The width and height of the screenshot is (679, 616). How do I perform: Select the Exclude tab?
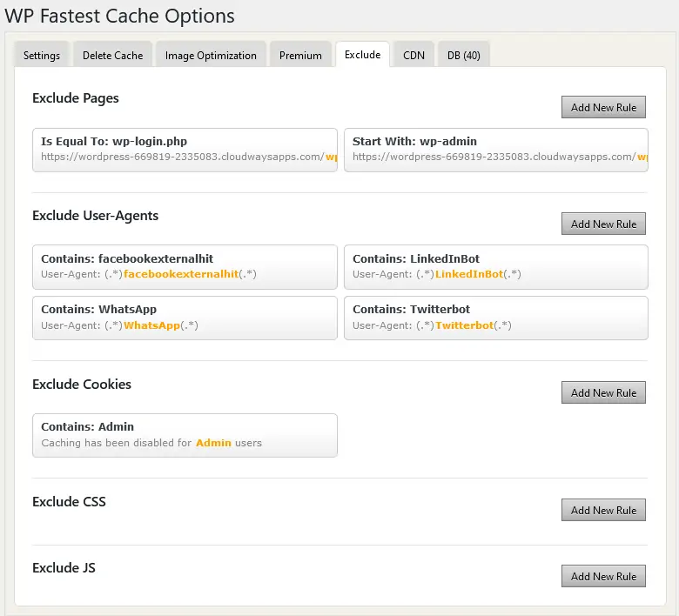[x=362, y=54]
